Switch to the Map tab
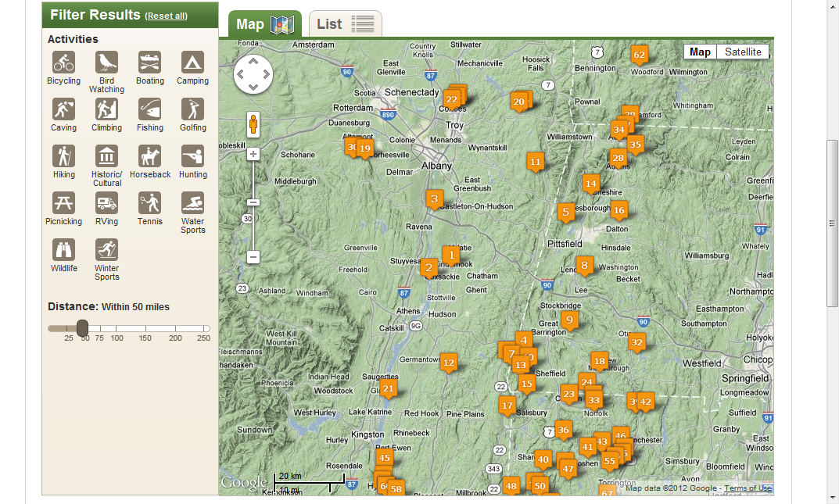Screen dimensions: 839x504 [x=264, y=24]
